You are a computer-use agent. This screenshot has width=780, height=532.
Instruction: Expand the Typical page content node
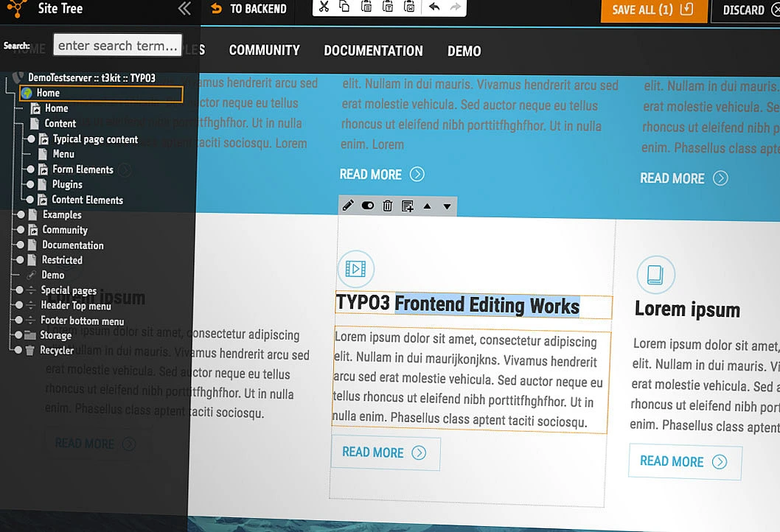[31, 139]
